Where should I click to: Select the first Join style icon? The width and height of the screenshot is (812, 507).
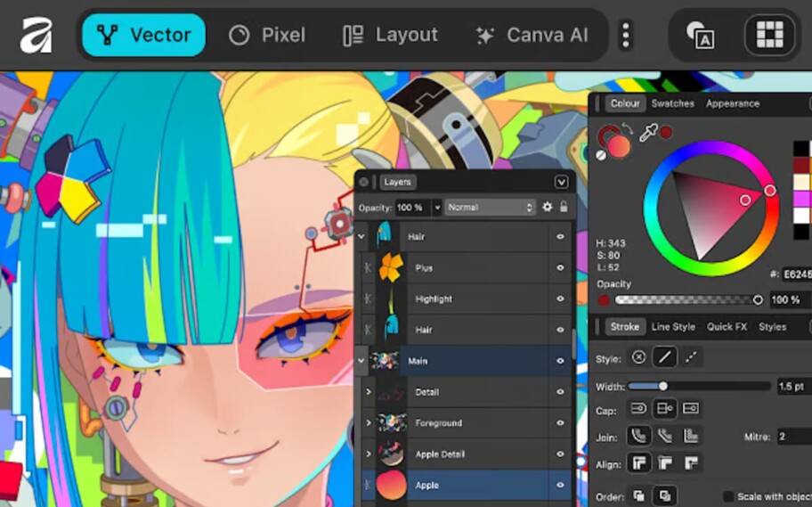point(638,436)
